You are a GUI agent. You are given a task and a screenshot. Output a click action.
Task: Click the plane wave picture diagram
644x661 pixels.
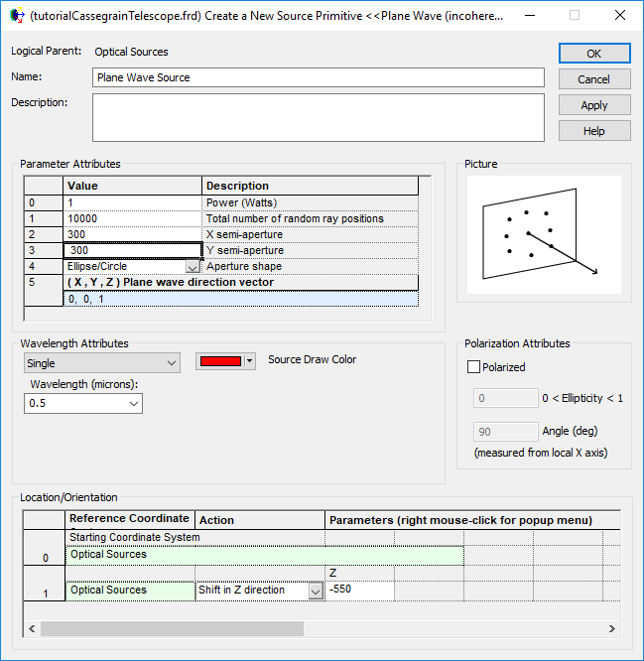543,235
